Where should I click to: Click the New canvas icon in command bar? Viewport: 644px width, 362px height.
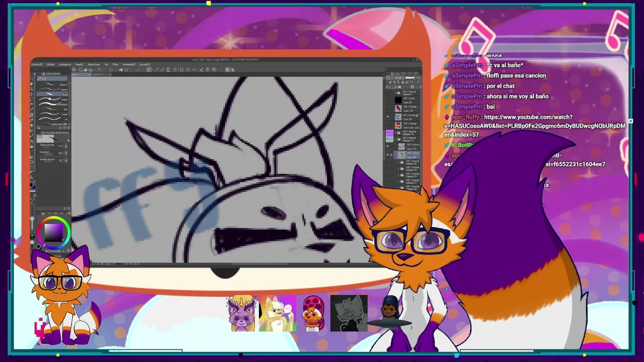80,70
